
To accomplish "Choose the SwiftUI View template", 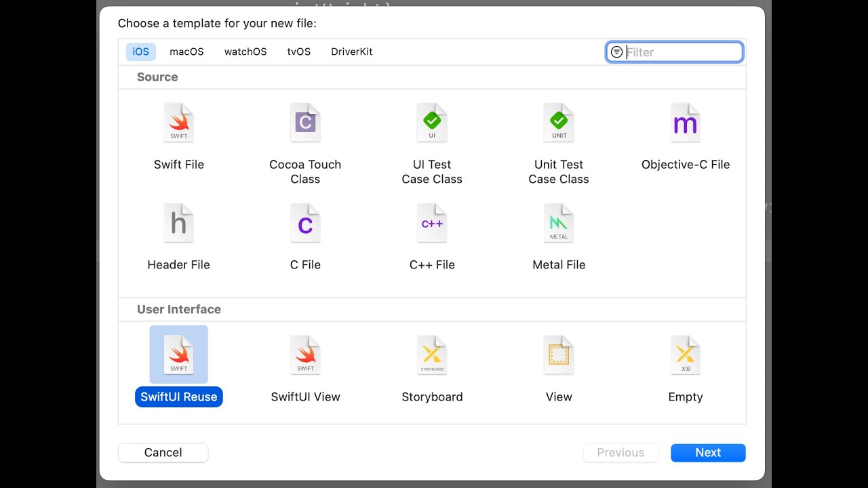I will [x=305, y=355].
